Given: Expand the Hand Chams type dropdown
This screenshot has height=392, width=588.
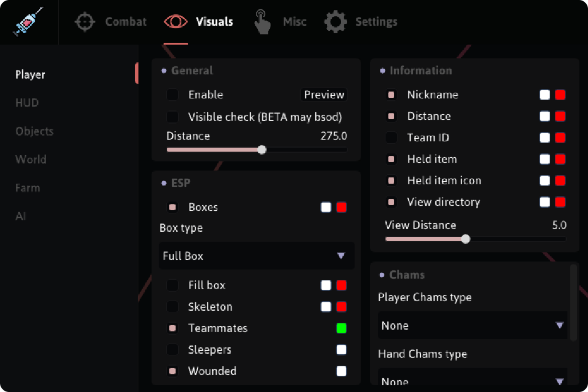Looking at the screenshot, I should 472,379.
